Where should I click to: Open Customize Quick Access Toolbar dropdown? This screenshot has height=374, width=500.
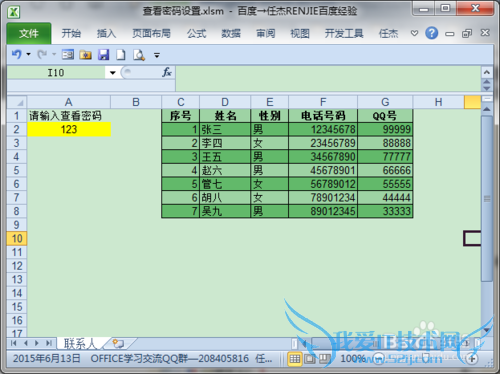157,55
